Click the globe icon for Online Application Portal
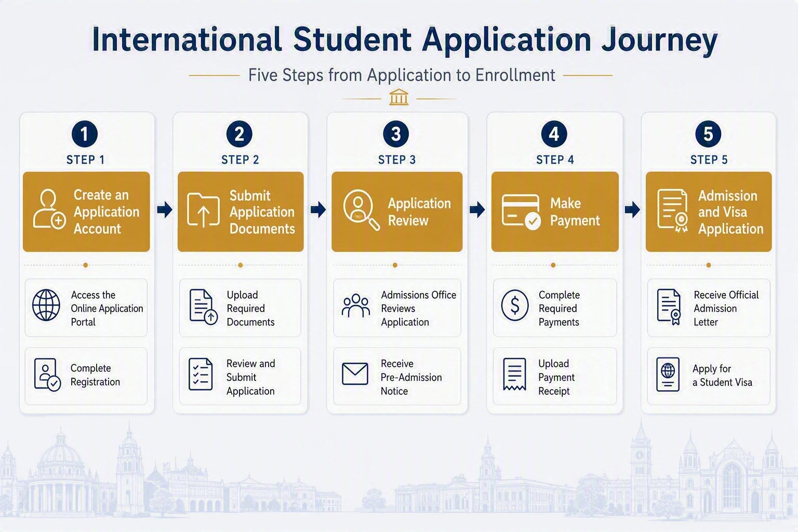 pyautogui.click(x=46, y=305)
